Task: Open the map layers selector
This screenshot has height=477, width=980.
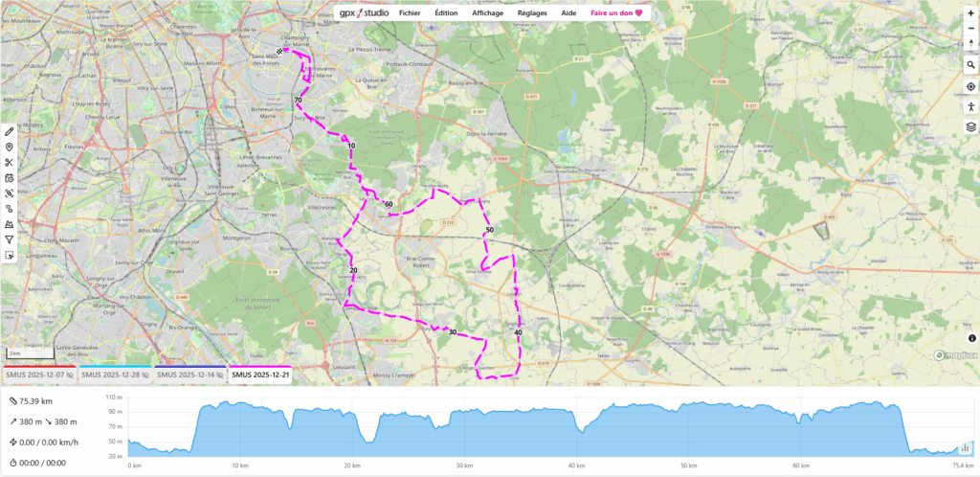Action: [x=970, y=126]
